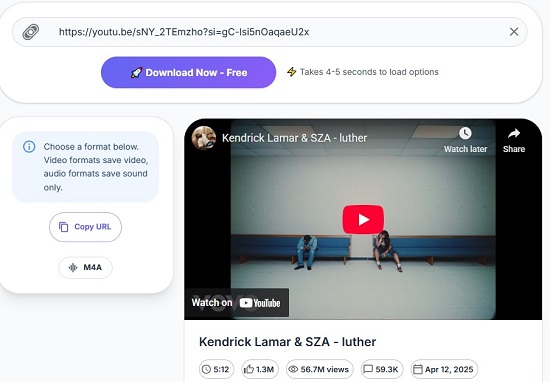The width and height of the screenshot is (550, 382).
Task: Play the Kendrick Lamar video
Action: coord(363,220)
